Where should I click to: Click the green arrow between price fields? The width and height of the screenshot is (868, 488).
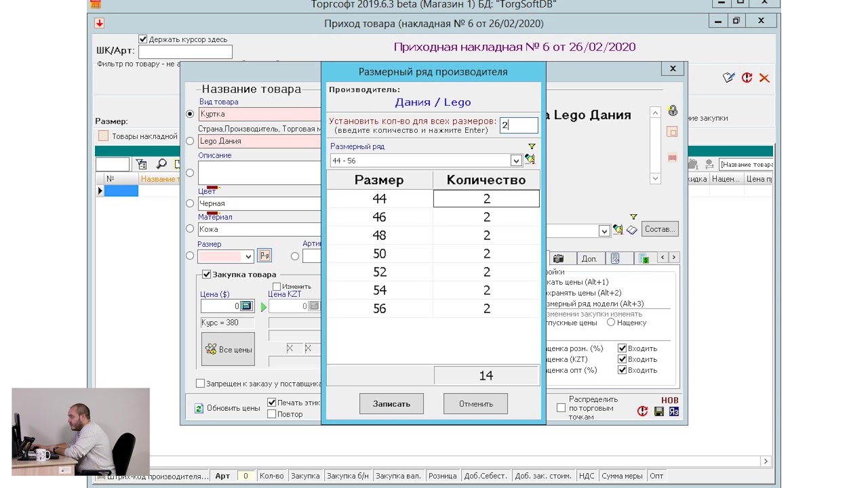pos(263,307)
